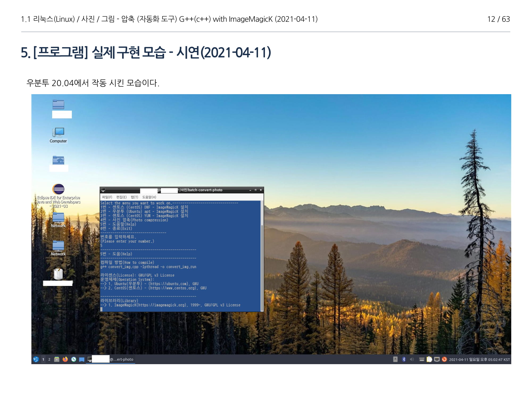This screenshot has height=399, width=532.
Task: Expand the 도움말(H) help menu
Action: coord(149,197)
